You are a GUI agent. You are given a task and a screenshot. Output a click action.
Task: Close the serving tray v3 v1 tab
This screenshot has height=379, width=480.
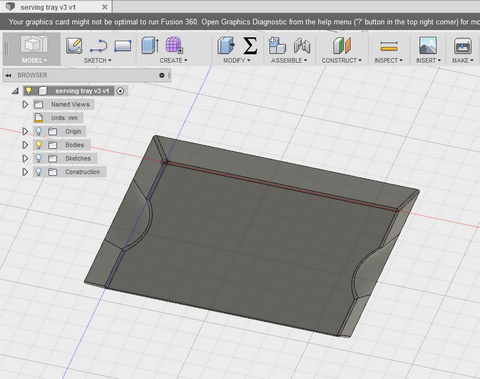105,7
